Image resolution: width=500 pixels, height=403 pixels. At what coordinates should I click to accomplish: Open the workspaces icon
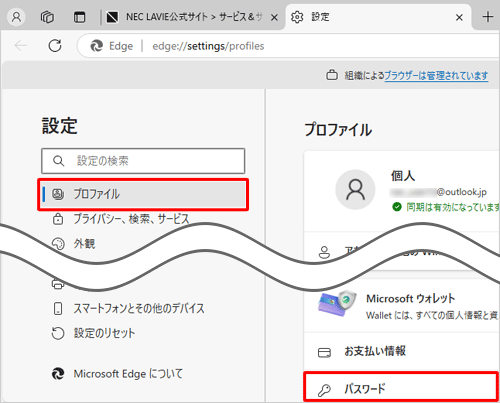click(47, 17)
